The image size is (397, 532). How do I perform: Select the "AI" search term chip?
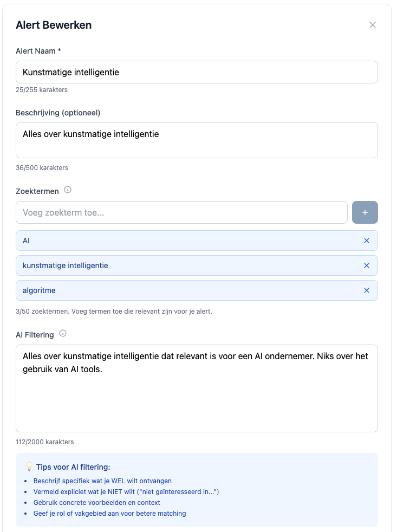pos(25,241)
